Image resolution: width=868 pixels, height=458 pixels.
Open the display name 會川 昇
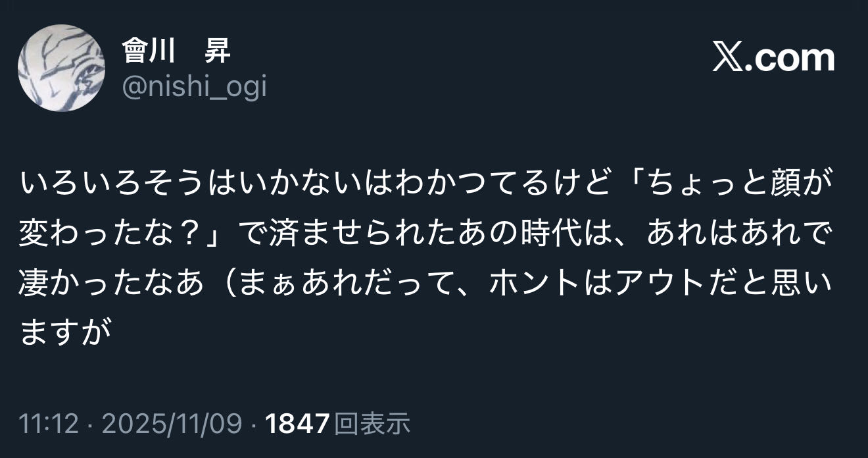point(176,51)
